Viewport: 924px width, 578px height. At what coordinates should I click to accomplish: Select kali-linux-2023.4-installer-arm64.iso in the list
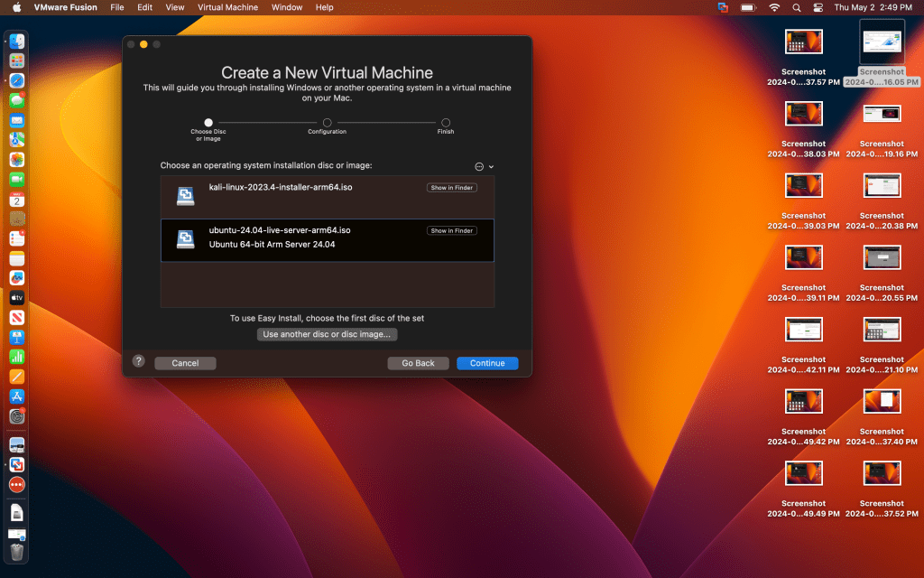(280, 187)
